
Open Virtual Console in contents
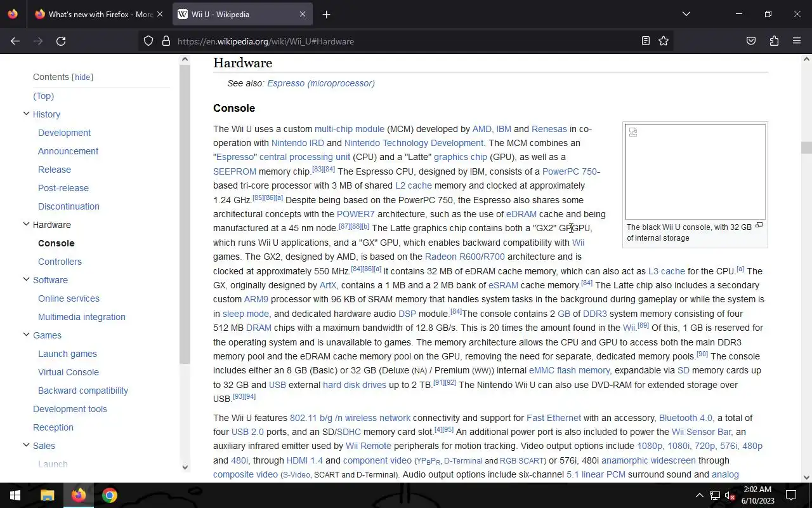coord(69,372)
